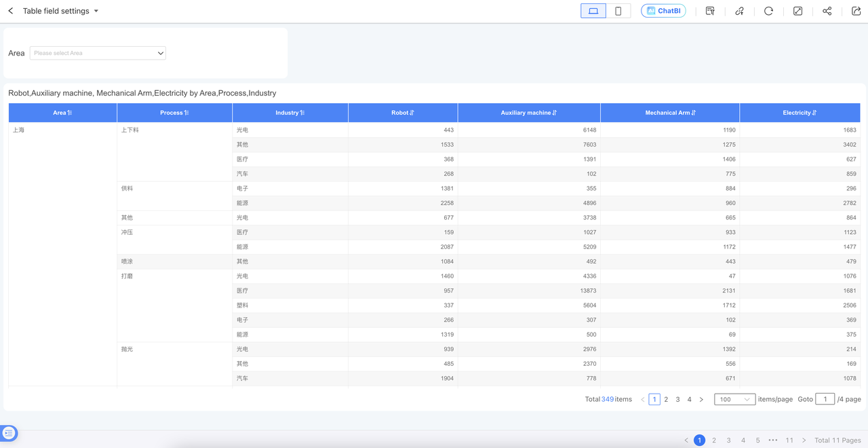Sort the Robot column
Image resolution: width=868 pixels, height=448 pixels.
coord(412,113)
